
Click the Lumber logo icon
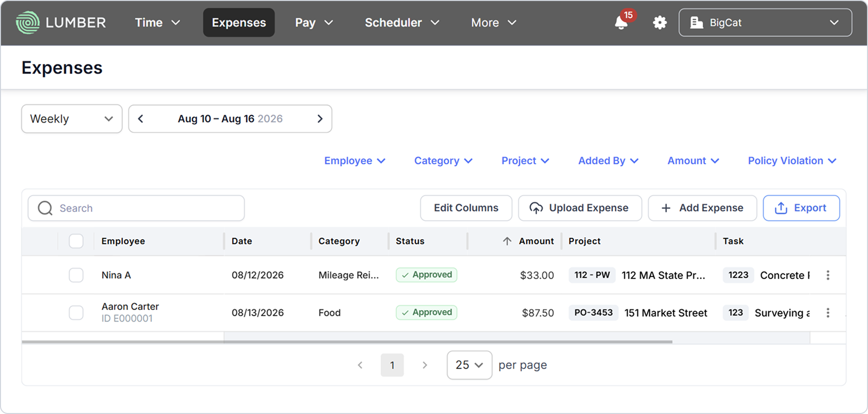click(x=27, y=23)
